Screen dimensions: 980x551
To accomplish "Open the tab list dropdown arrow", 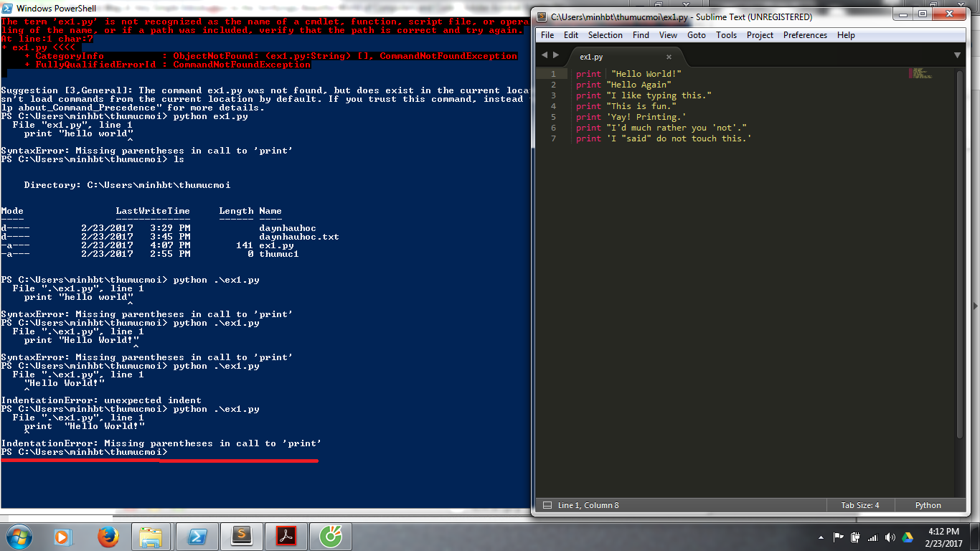I will [x=957, y=55].
